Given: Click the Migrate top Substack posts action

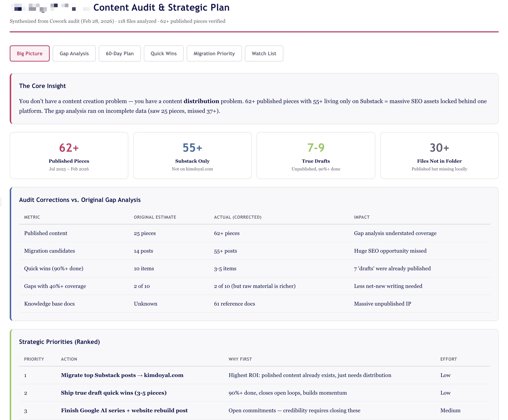Looking at the screenshot, I should click(122, 375).
